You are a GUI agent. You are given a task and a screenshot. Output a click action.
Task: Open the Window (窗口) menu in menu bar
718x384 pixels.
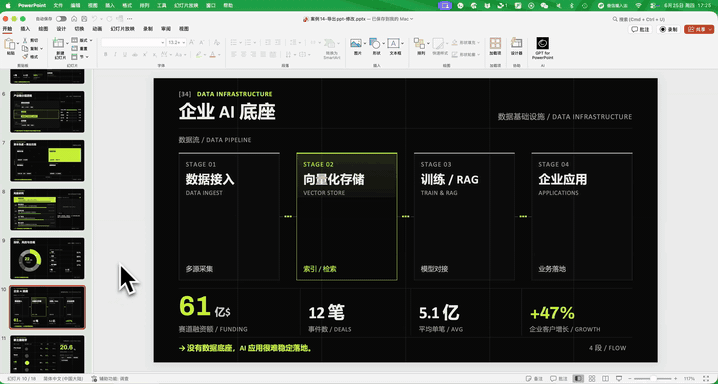211,5
